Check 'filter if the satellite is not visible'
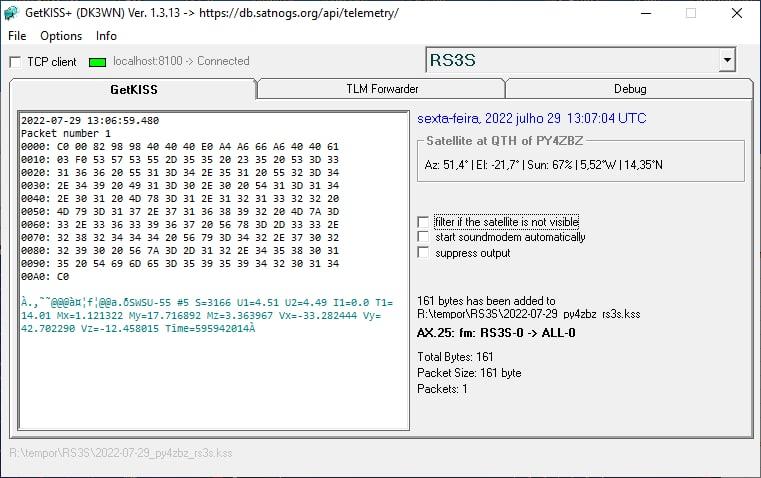Screen dimensions: 761x478 [x=423, y=222]
